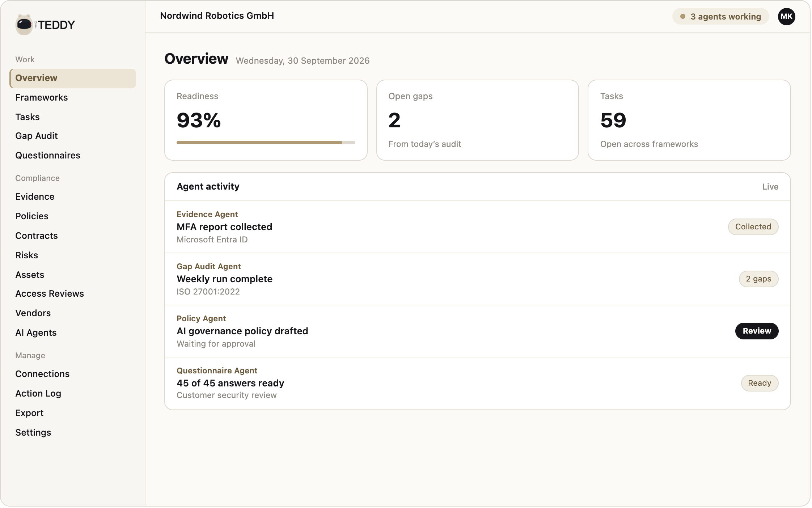The image size is (812, 508).
Task: Navigate to Questionnaires
Action: (48, 155)
